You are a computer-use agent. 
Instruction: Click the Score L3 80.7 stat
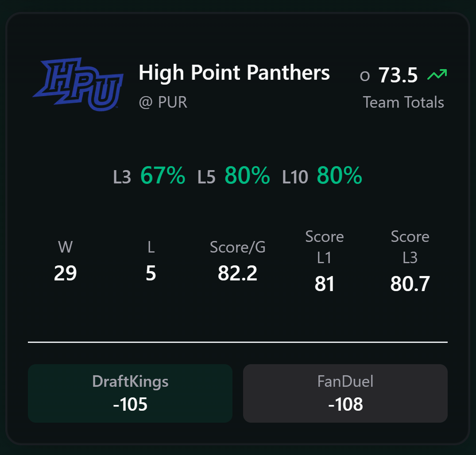410,261
